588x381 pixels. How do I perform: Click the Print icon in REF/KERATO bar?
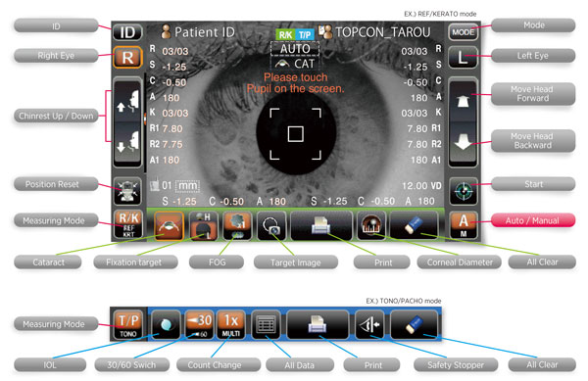321,225
